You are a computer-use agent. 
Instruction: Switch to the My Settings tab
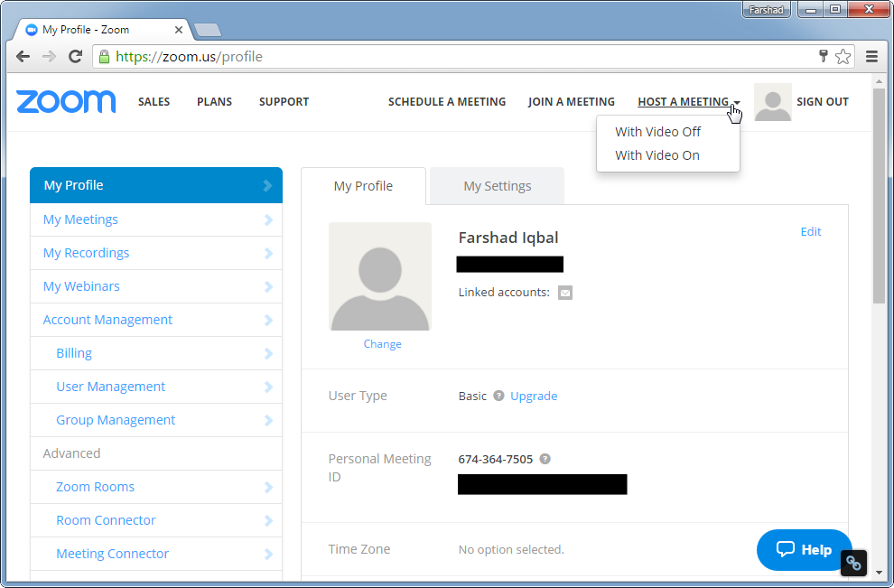pos(497,186)
